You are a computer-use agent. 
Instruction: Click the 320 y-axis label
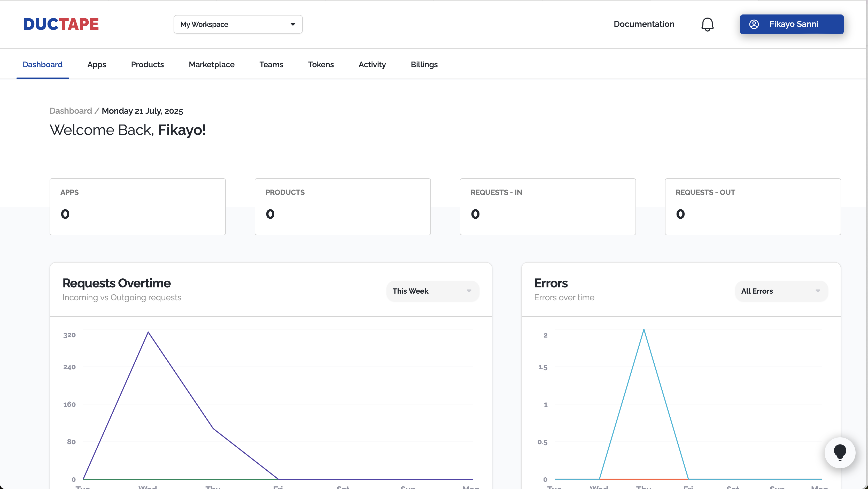click(69, 335)
